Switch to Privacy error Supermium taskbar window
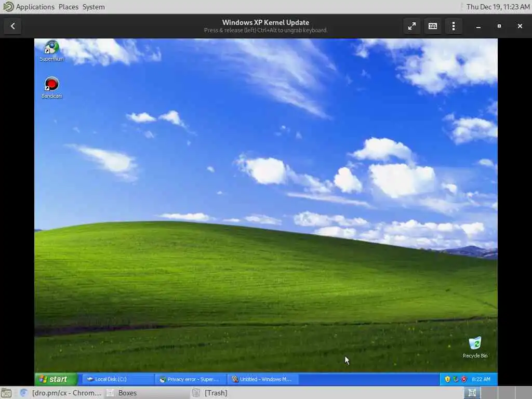532x399 pixels. (190, 379)
